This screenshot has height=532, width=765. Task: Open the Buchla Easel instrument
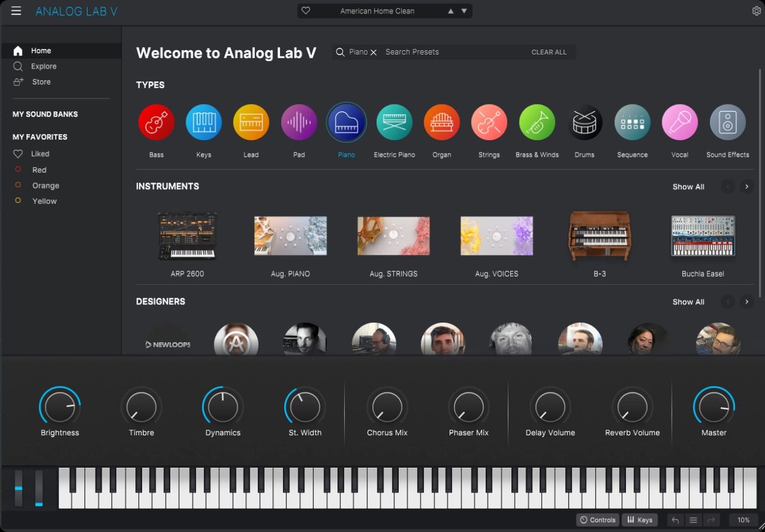(703, 236)
